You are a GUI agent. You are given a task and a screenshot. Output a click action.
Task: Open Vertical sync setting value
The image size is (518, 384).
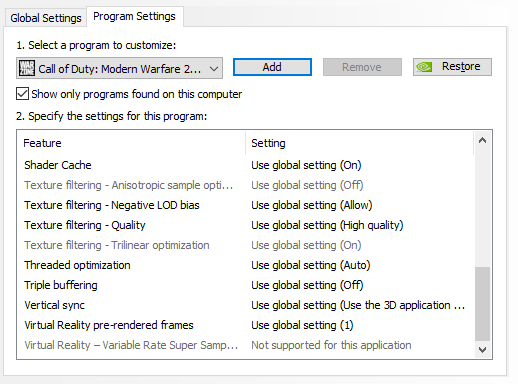(x=358, y=305)
